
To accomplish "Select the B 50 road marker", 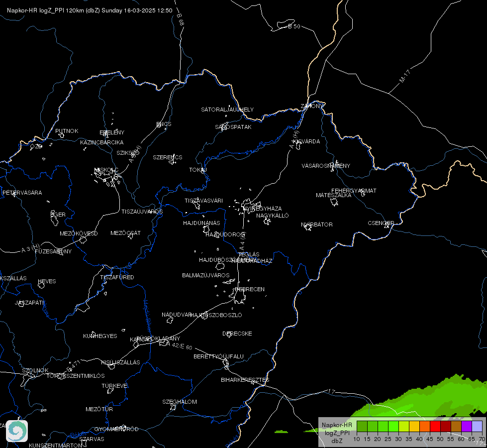I will click(294, 26).
